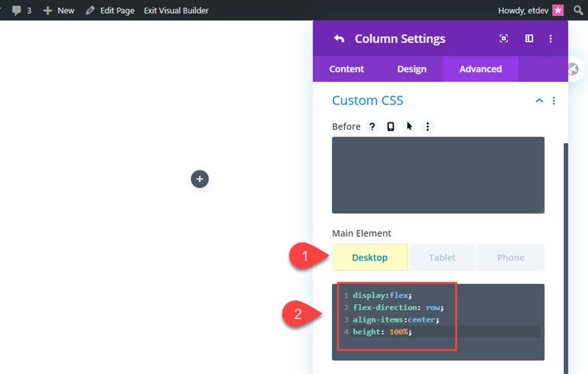Open Custom CSS section three-dot options
Screen dimensions: 588x374
click(553, 101)
